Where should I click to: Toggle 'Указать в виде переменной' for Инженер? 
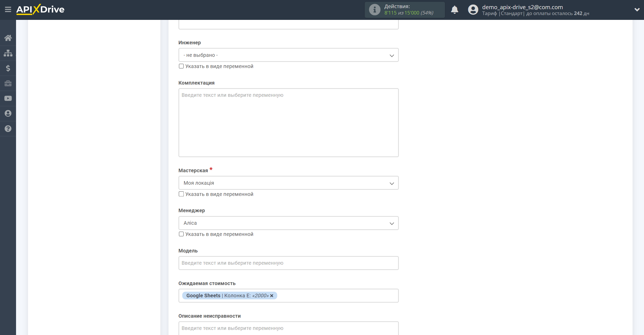point(181,66)
